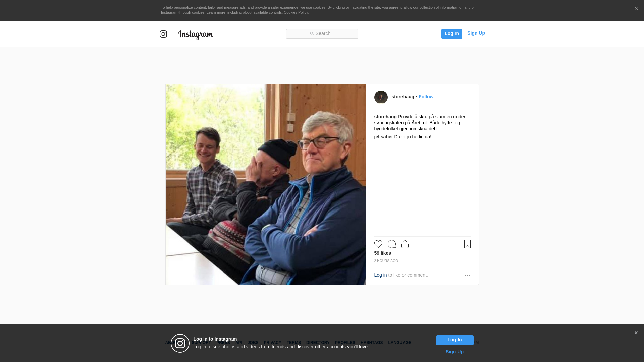Viewport: 644px width, 362px height.
Task: Open the PRIVACY footer link
Action: [x=272, y=343]
